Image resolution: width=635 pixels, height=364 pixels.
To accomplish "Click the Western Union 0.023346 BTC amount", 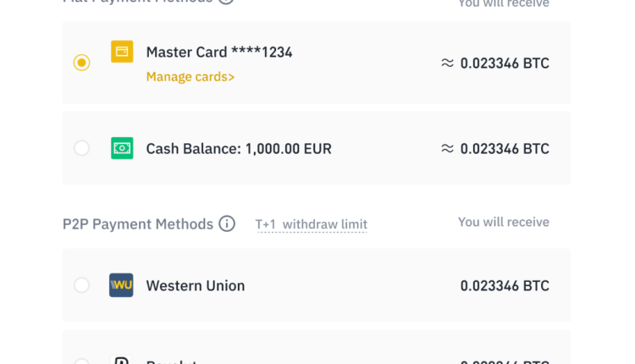I will point(505,286).
